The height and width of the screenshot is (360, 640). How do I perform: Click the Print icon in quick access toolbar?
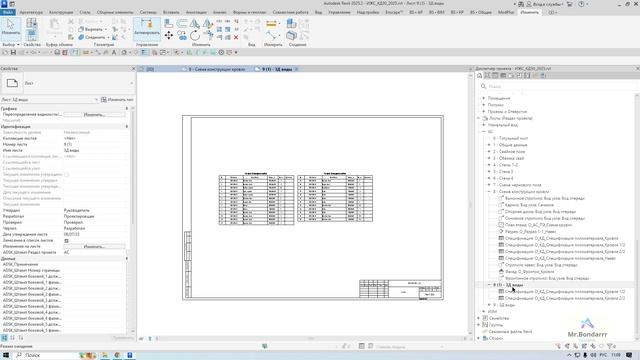[57, 53]
